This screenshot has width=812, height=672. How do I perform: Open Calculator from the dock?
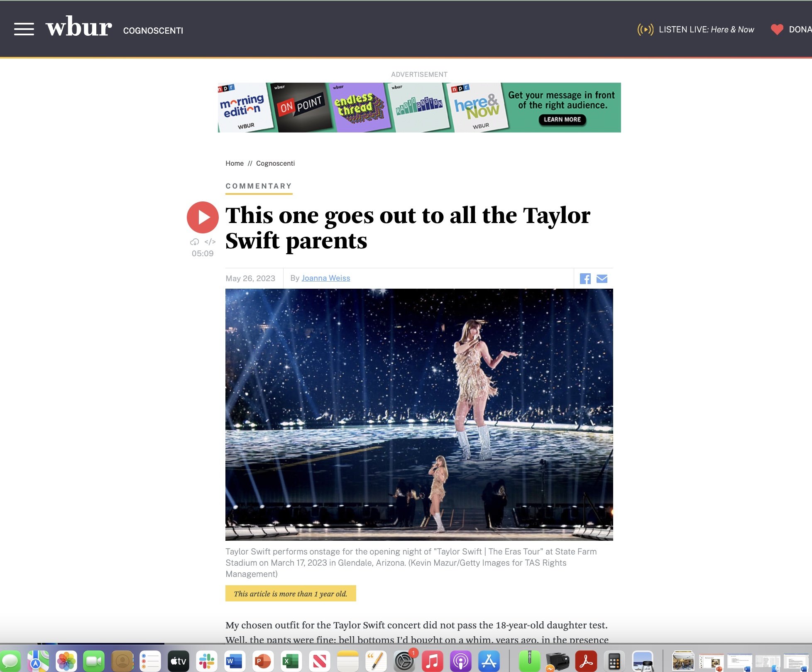[614, 661]
